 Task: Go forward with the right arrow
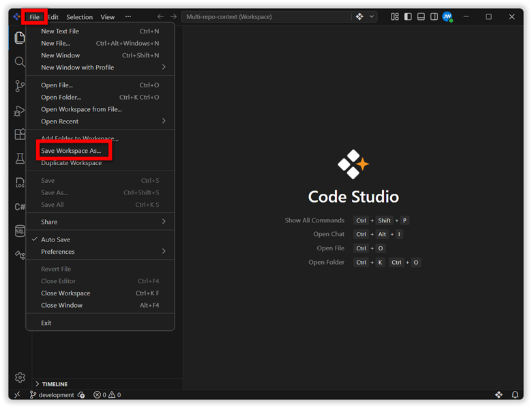point(173,16)
